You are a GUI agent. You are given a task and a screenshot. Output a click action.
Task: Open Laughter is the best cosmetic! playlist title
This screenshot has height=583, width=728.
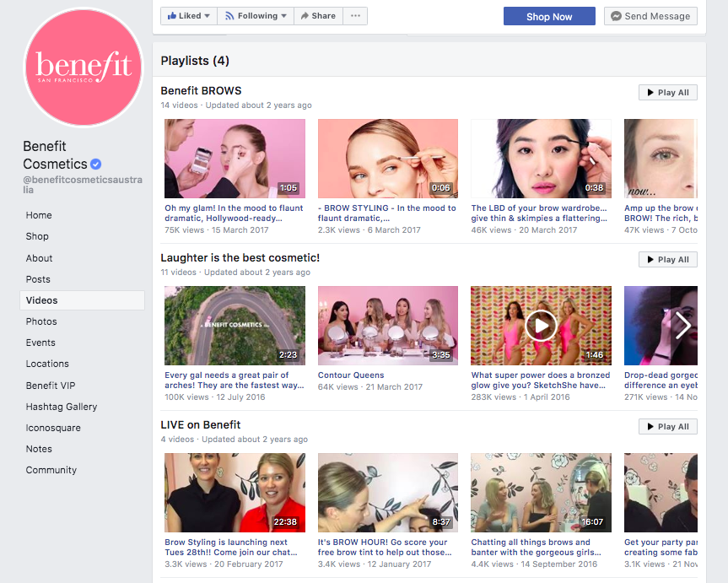click(x=240, y=258)
